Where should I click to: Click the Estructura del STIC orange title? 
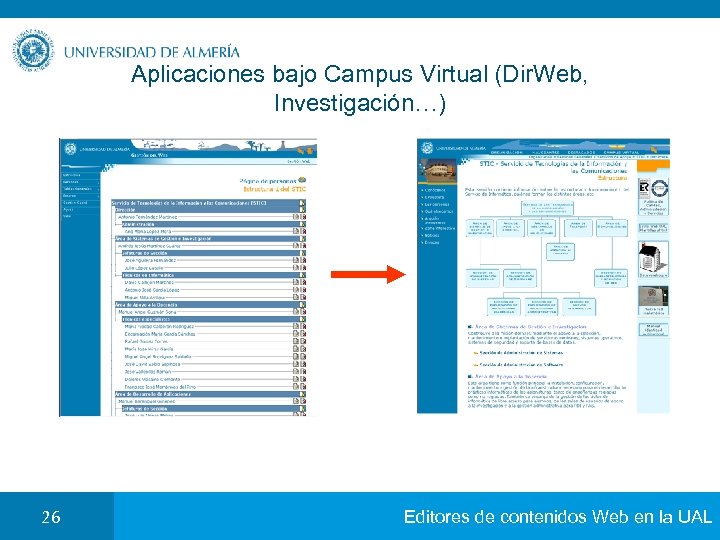point(274,189)
